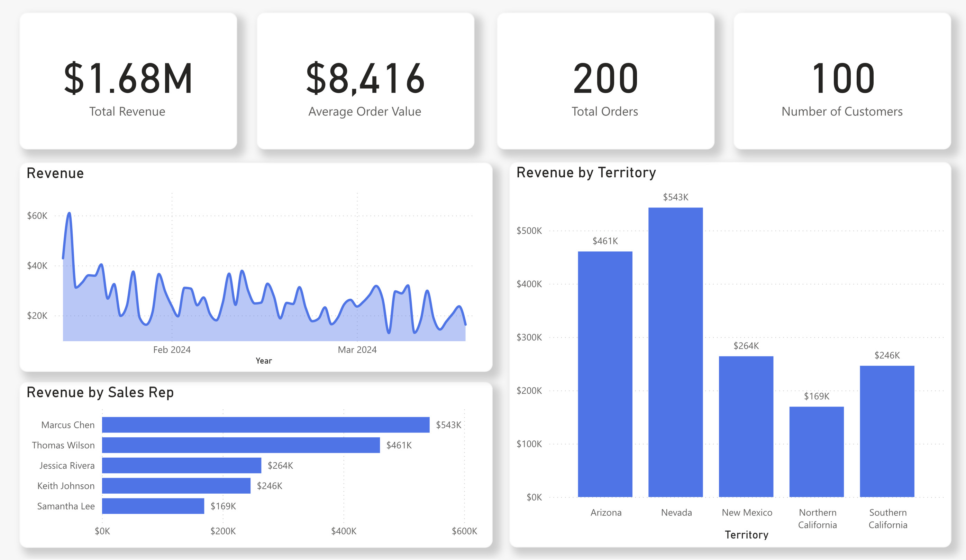Select Marcus Chen's revenue bar
The image size is (966, 560).
coord(266,425)
